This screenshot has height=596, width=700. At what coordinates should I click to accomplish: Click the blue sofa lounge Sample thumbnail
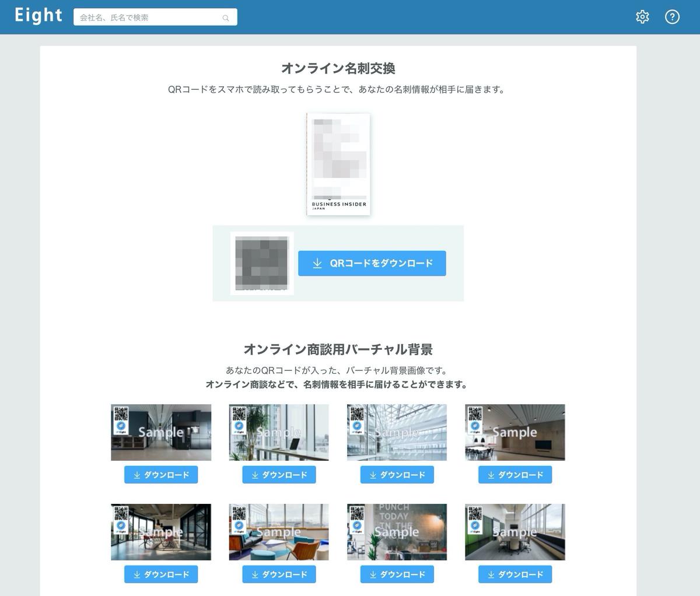[279, 531]
